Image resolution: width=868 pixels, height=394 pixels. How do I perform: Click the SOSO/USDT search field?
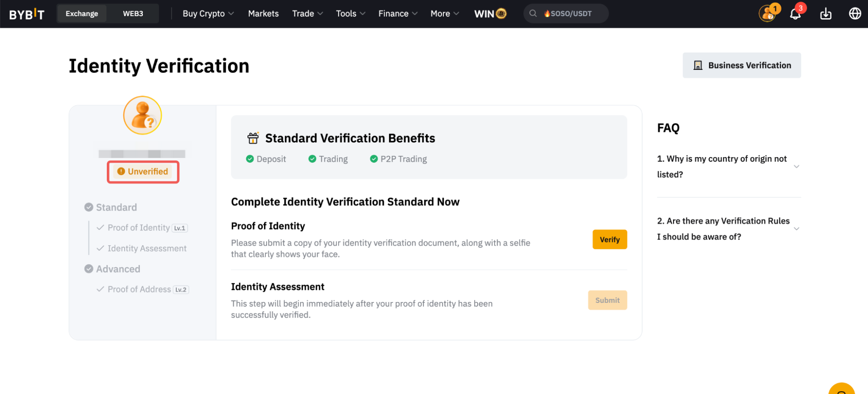(x=566, y=14)
